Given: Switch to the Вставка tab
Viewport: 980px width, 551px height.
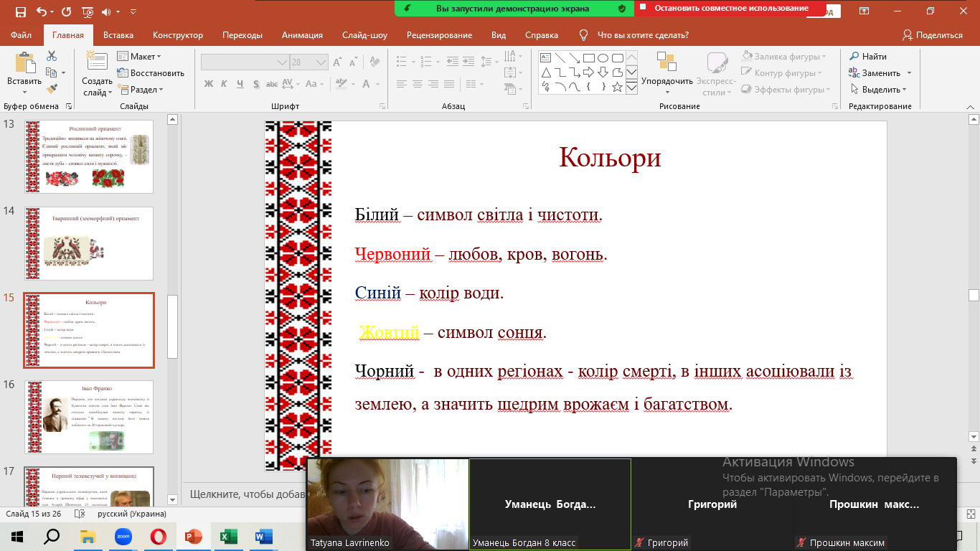Looking at the screenshot, I should [118, 35].
